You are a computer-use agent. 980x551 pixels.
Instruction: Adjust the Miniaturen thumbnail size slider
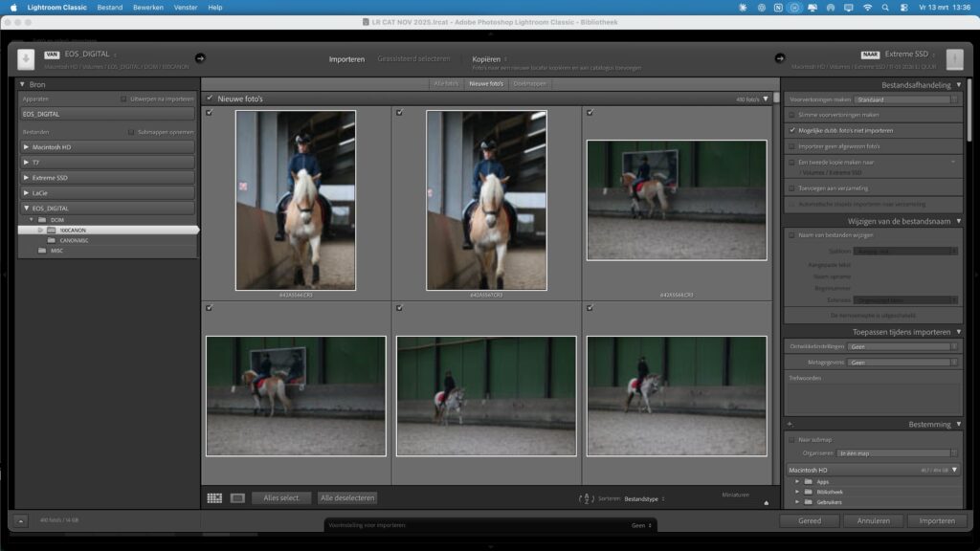tap(765, 502)
